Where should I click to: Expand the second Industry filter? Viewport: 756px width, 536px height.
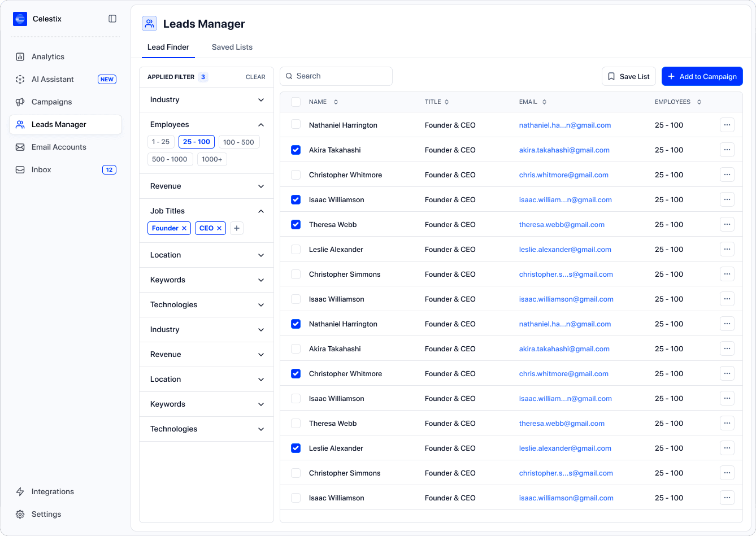pos(206,329)
